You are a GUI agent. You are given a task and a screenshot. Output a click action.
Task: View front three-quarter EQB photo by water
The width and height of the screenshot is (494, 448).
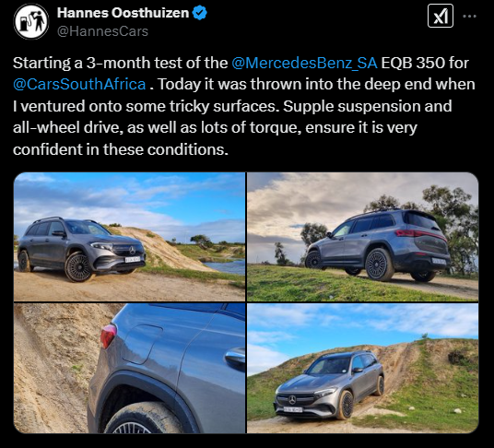pos(129,237)
